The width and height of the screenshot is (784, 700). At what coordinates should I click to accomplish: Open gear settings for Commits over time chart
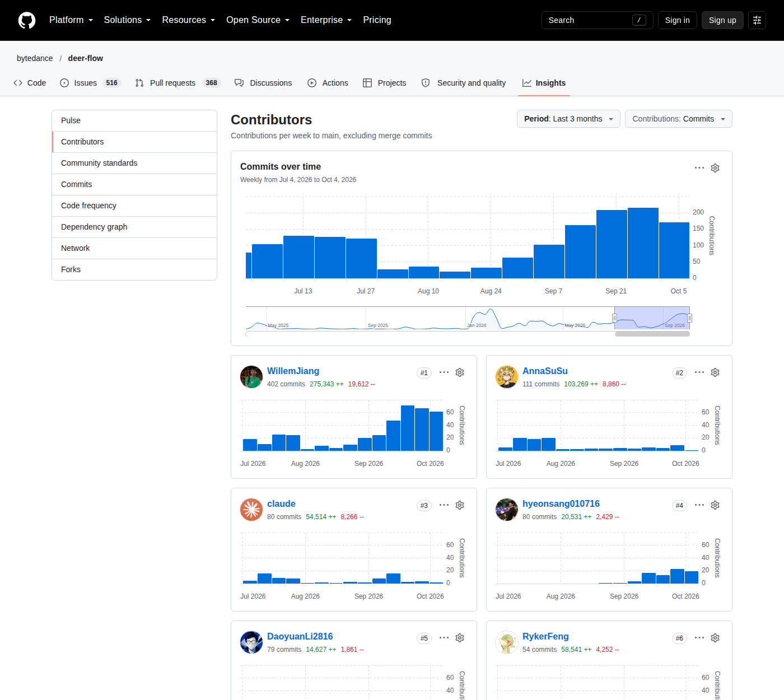pyautogui.click(x=715, y=168)
